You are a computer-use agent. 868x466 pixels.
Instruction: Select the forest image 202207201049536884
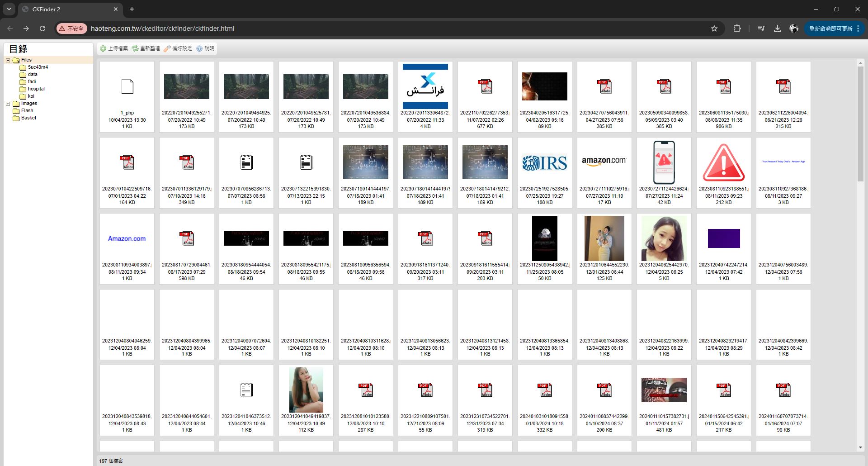coord(366,86)
